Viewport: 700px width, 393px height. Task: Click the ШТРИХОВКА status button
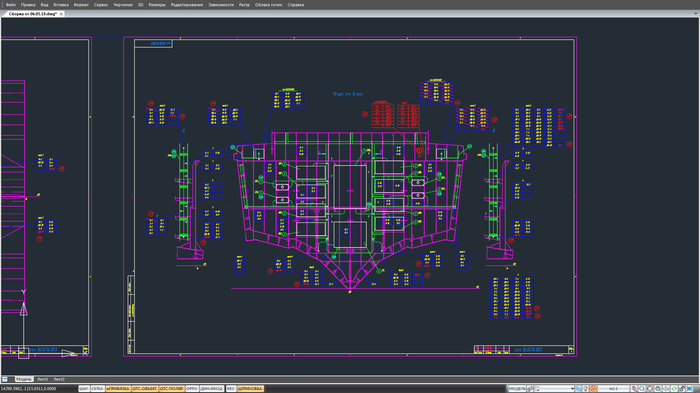(x=250, y=389)
